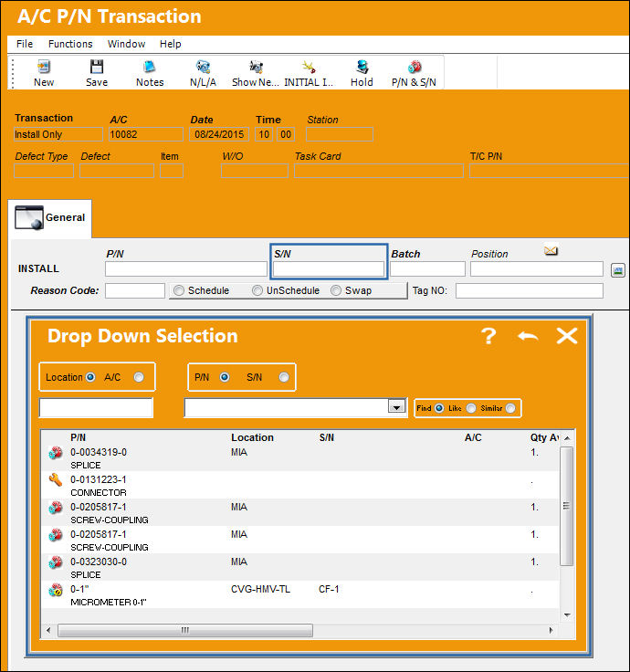This screenshot has width=630, height=672.
Task: Select the P/N radio button in Drop Down Selection
Action: click(225, 377)
